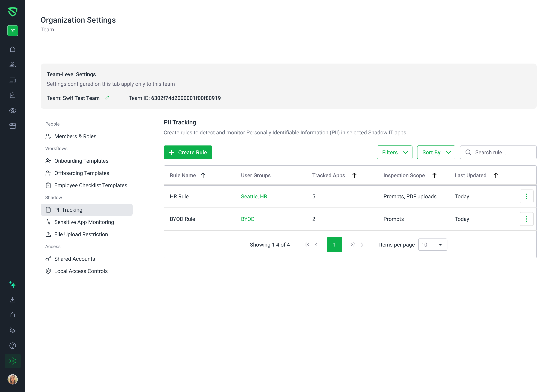Viewport: 552px width, 392px height.
Task: Expand the Filters dropdown
Action: tap(394, 152)
